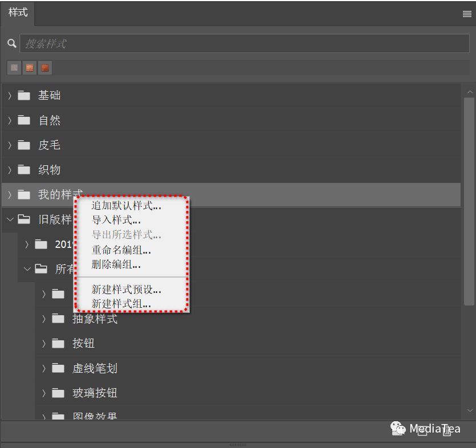
Task: Select the 基础 group label
Action: pyautogui.click(x=49, y=95)
